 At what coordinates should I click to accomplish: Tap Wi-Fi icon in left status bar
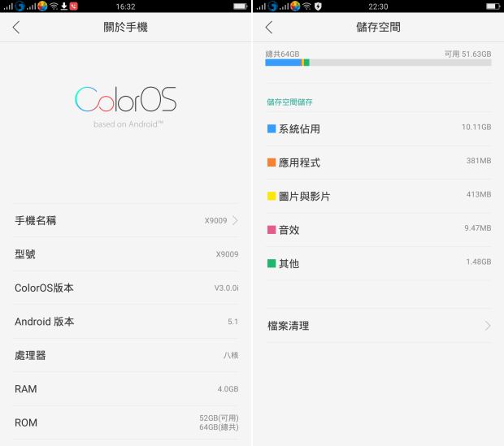54,6
